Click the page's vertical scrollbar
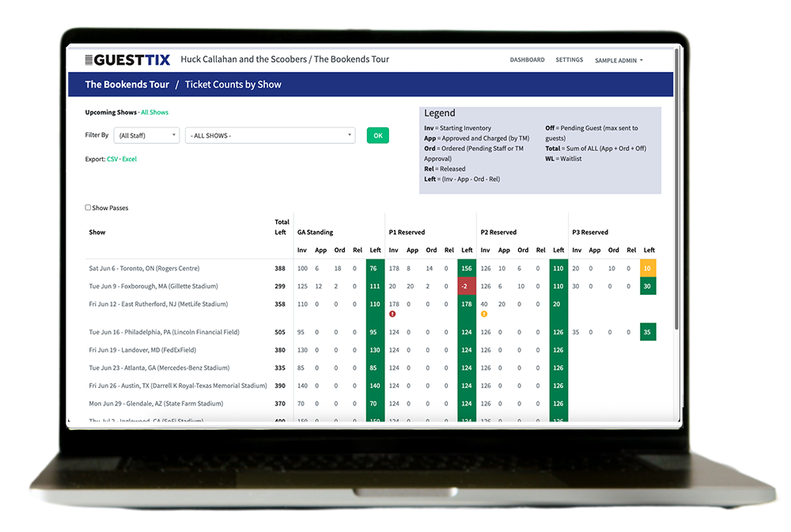 676,198
